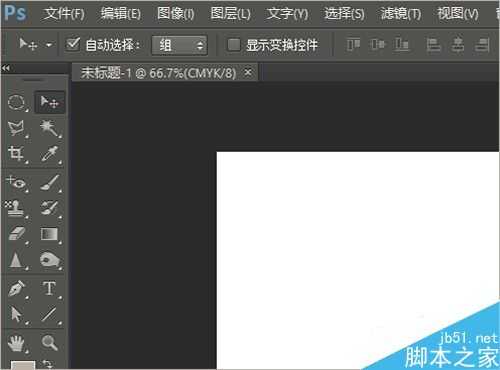The image size is (500, 370).
Task: Select the Gradient tool
Action: coord(50,234)
